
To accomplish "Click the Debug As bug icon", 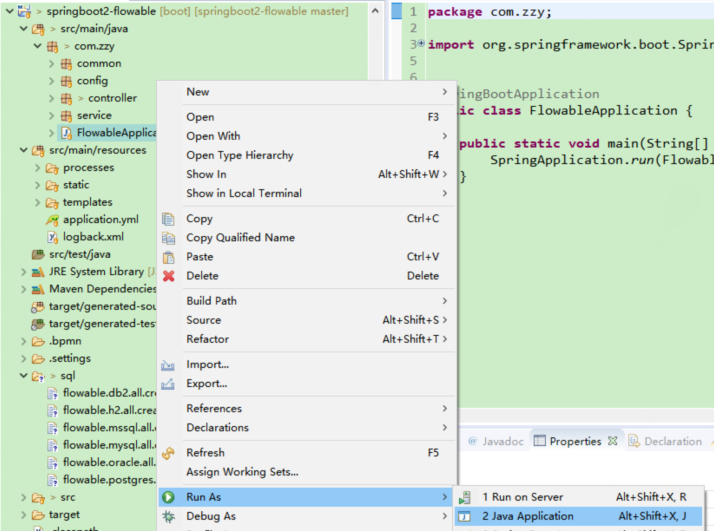I will 168,516.
